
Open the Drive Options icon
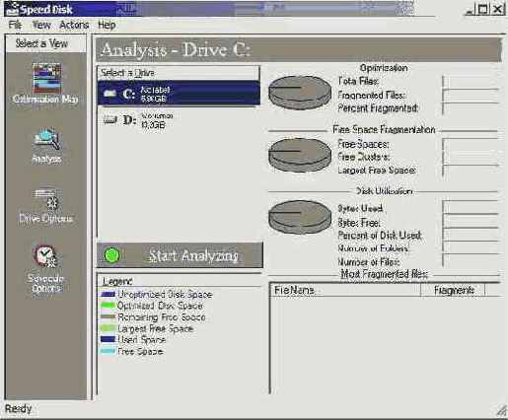(x=45, y=199)
